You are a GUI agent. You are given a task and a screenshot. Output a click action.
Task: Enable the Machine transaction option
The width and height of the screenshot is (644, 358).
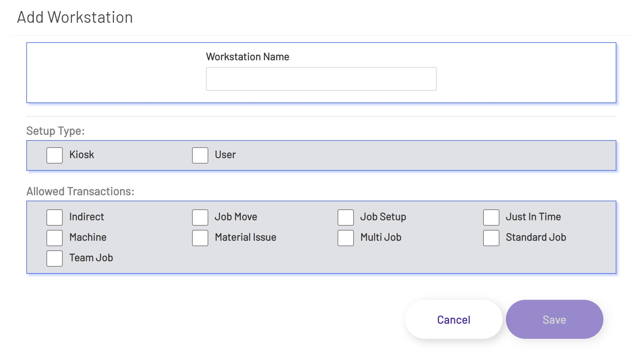click(54, 238)
